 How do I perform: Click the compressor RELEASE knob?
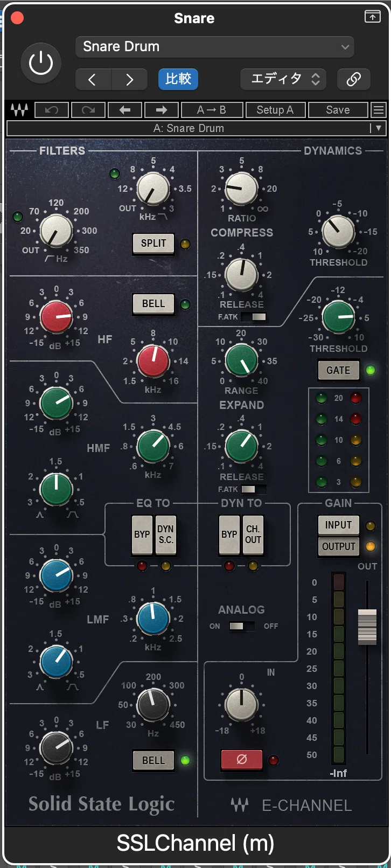click(241, 275)
